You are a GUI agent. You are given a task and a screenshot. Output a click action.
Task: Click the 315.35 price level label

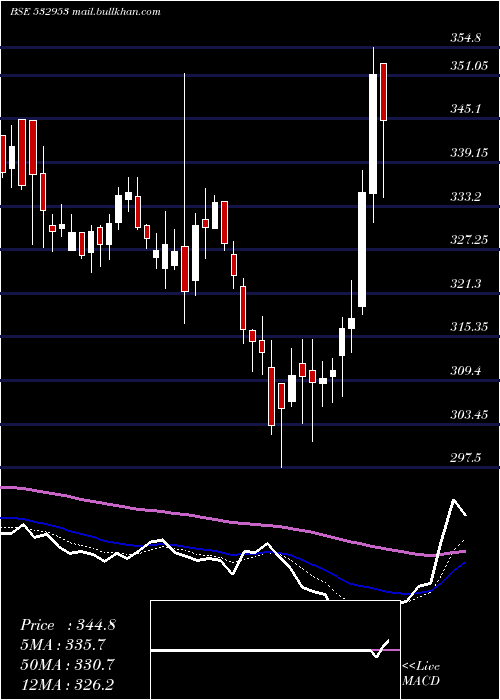tap(469, 327)
